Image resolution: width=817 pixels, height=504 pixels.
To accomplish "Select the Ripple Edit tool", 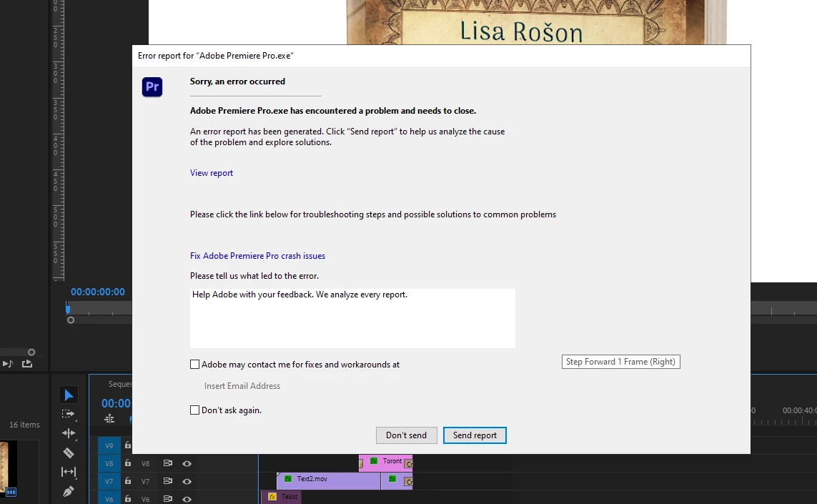I will [x=68, y=433].
